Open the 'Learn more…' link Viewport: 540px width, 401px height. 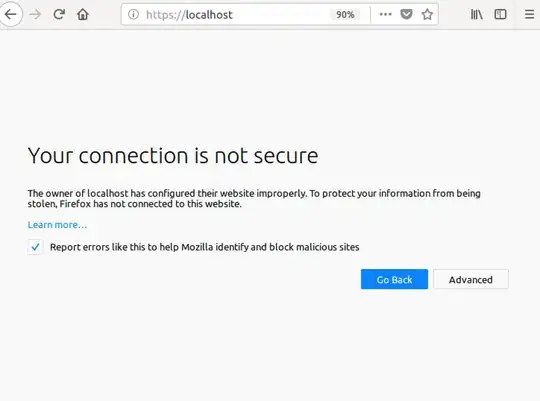pos(57,225)
